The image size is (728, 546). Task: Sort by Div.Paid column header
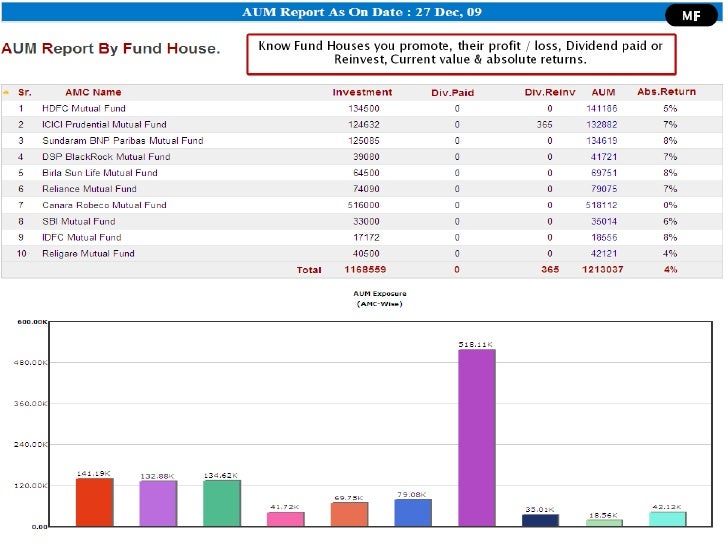453,92
